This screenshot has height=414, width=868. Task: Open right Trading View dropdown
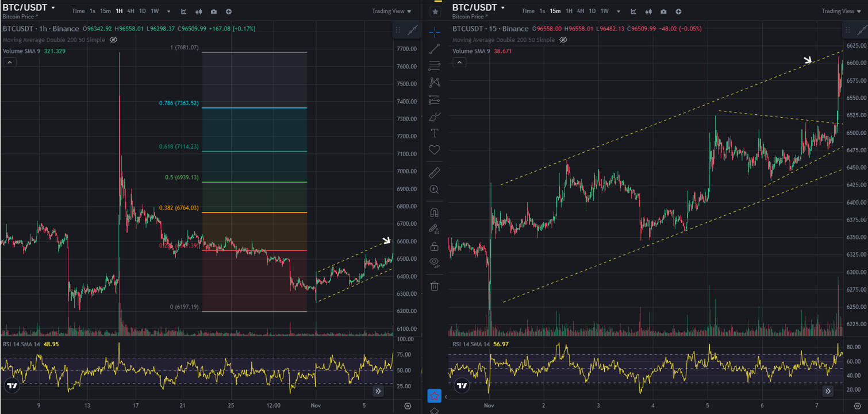tap(842, 11)
